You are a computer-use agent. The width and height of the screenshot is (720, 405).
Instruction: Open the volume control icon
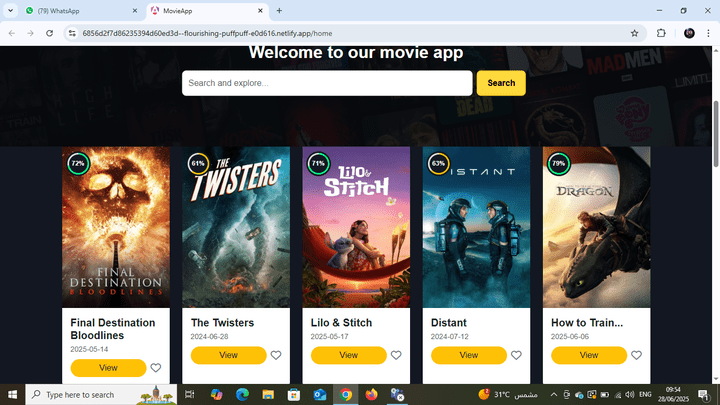[x=630, y=394]
